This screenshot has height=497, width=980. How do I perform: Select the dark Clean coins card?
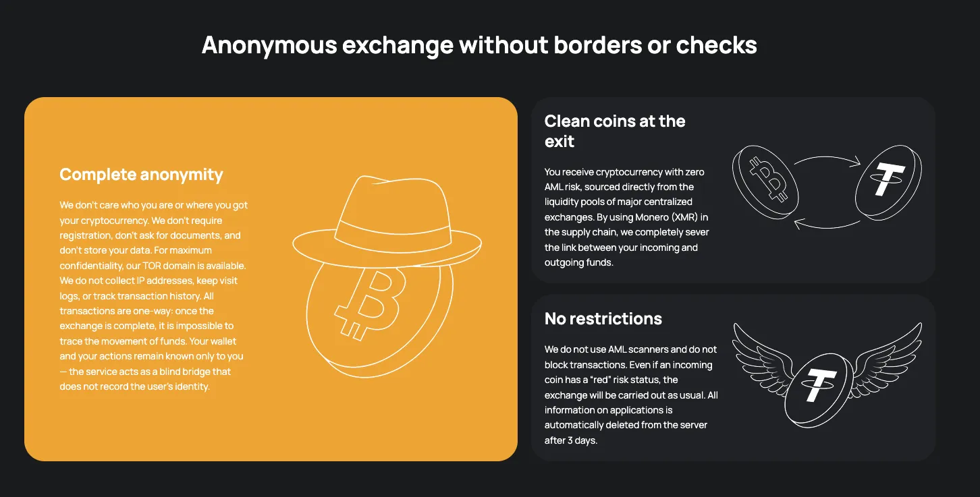pyautogui.click(x=733, y=190)
